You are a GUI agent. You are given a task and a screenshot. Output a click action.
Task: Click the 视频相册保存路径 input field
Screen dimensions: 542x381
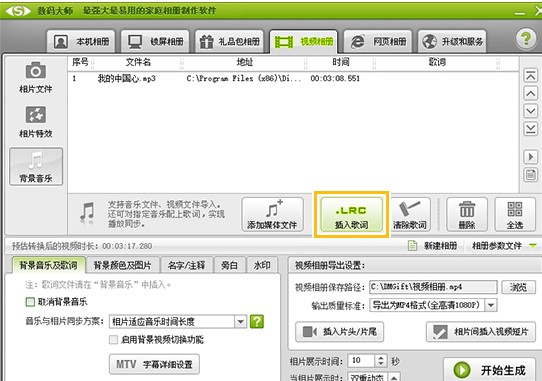click(x=433, y=287)
